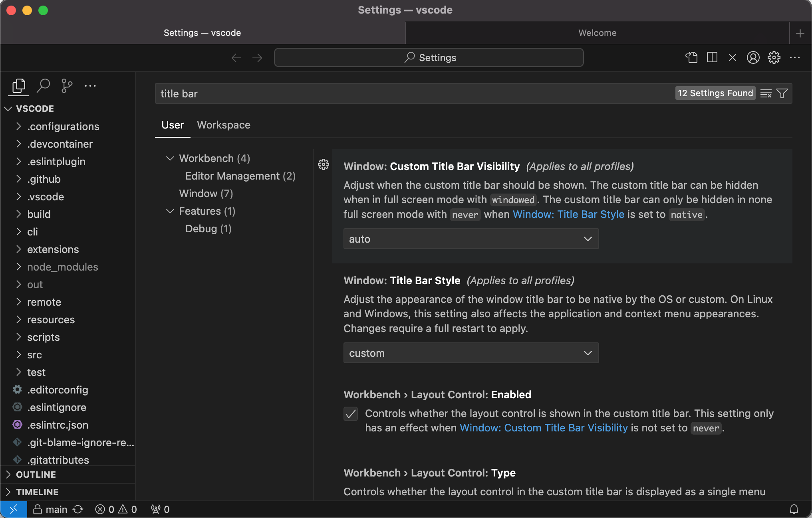The height and width of the screenshot is (518, 812).
Task: Disable Workbench Layout Control Enabled checkbox
Action: point(350,414)
